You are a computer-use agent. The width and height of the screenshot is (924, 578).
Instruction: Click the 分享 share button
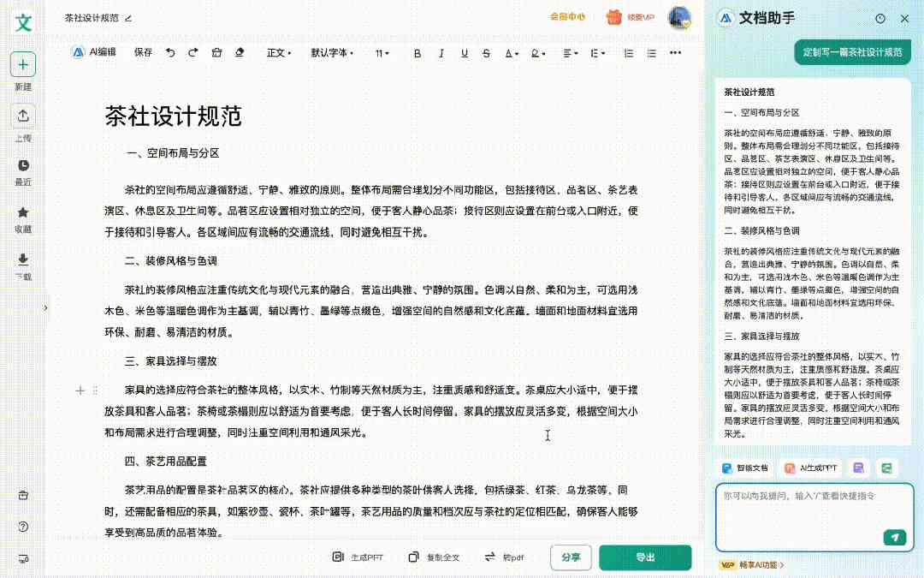(571, 557)
